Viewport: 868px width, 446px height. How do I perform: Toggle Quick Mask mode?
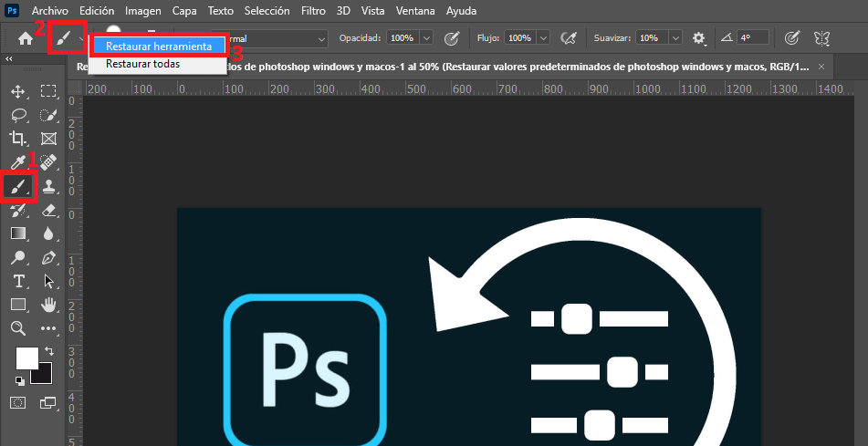(18, 402)
